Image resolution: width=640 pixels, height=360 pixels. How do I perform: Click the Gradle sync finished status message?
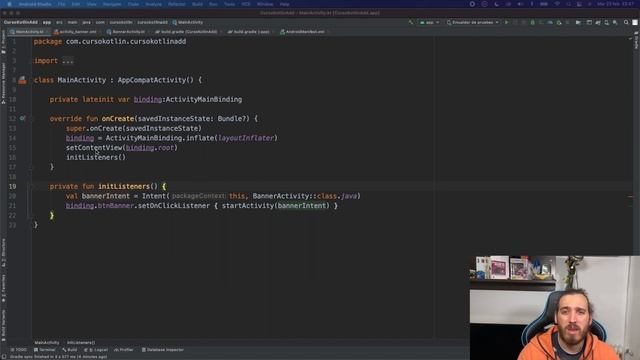[x=58, y=357]
